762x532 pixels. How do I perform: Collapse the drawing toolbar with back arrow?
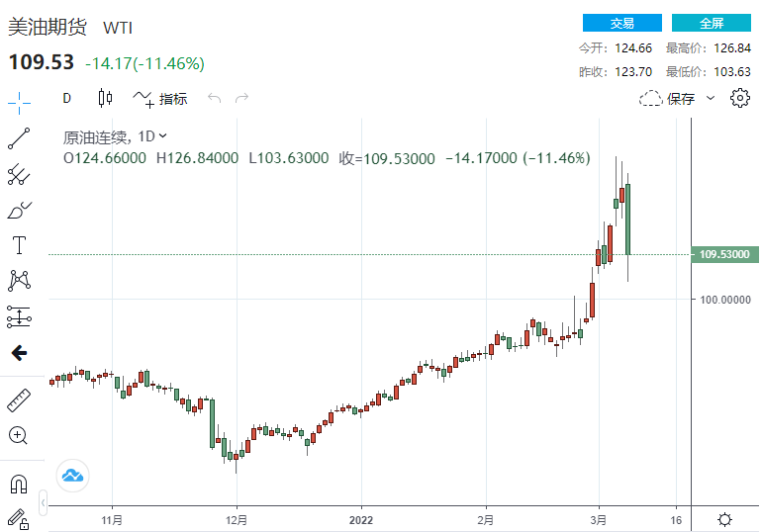[x=19, y=353]
